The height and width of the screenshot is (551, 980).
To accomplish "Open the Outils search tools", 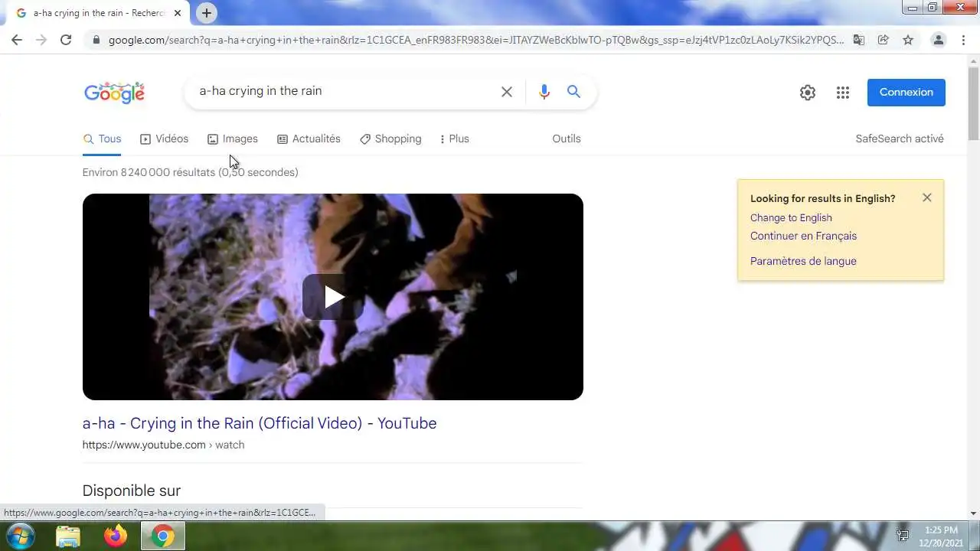I will pyautogui.click(x=567, y=139).
